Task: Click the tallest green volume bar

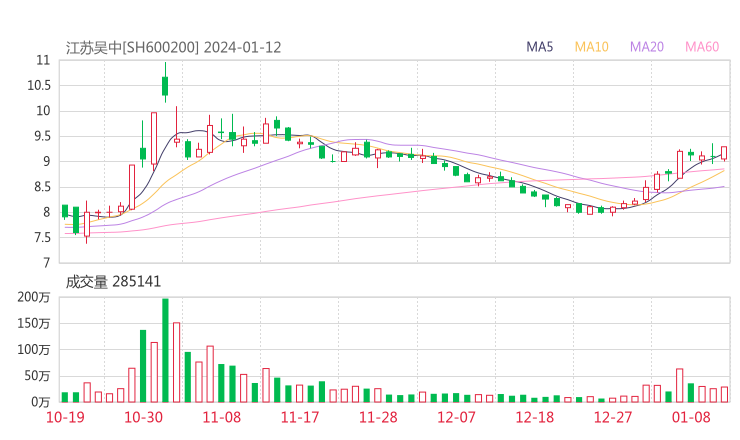Action: [x=165, y=350]
